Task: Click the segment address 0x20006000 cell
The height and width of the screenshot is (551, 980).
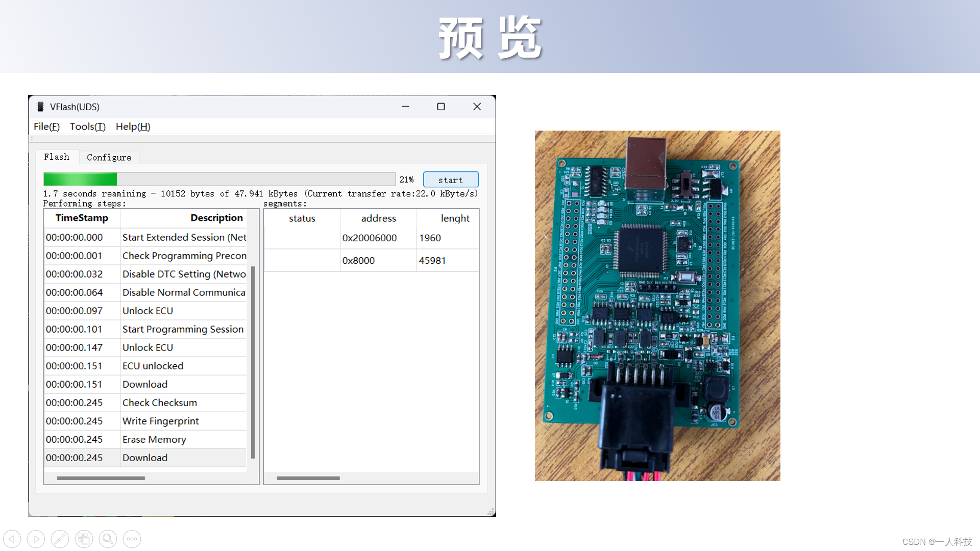Action: pos(369,237)
